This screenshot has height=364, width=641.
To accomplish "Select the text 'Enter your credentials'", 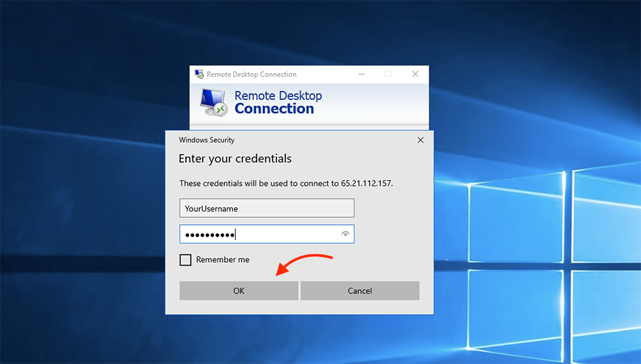I will tap(235, 158).
